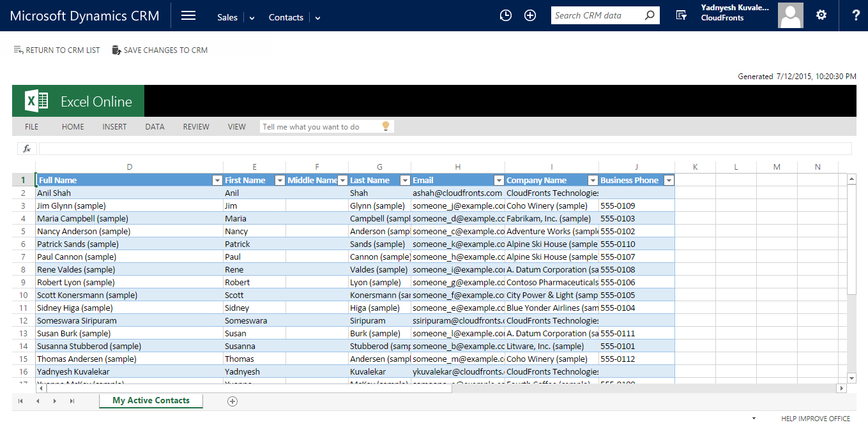Screen dimensions: 868x425
Task: Click the 555-0112 phone cell
Action: coord(637,359)
